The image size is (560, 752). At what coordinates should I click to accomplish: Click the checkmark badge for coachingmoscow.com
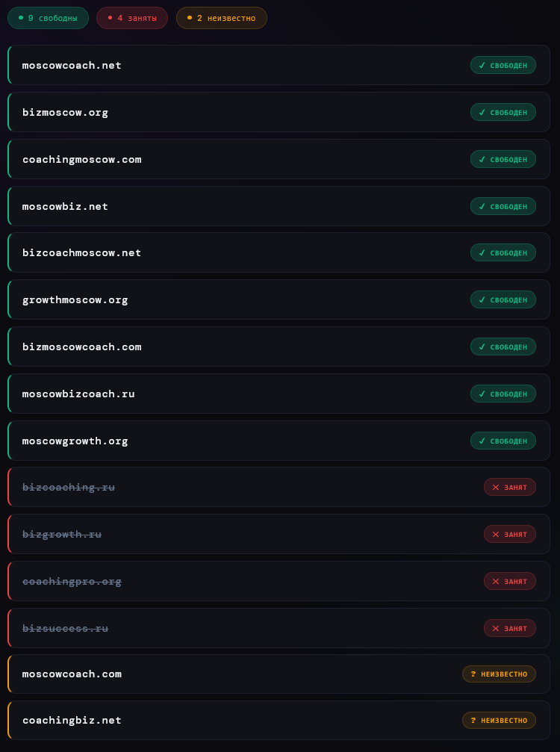[x=503, y=159]
